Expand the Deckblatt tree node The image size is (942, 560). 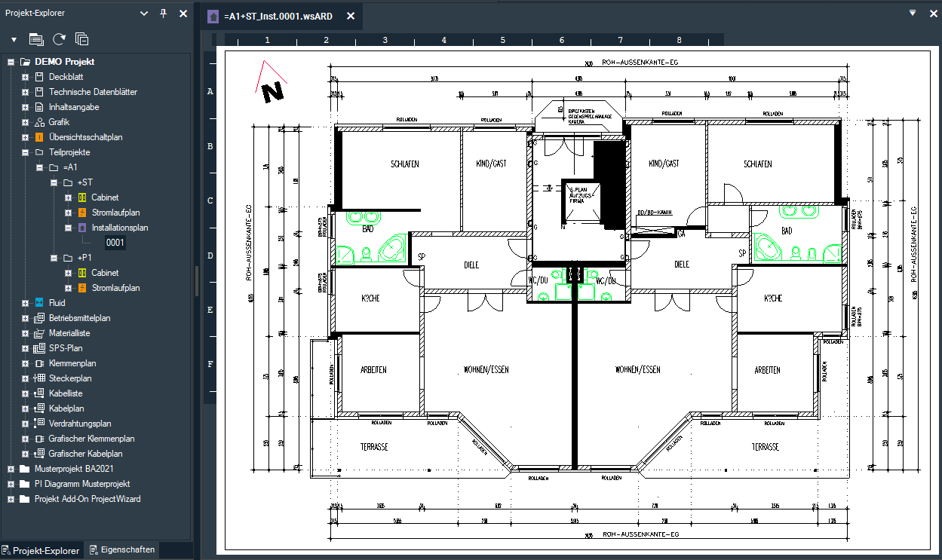click(x=24, y=76)
